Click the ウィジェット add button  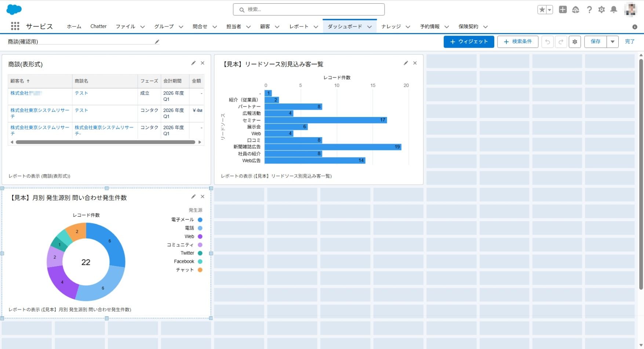pos(469,42)
